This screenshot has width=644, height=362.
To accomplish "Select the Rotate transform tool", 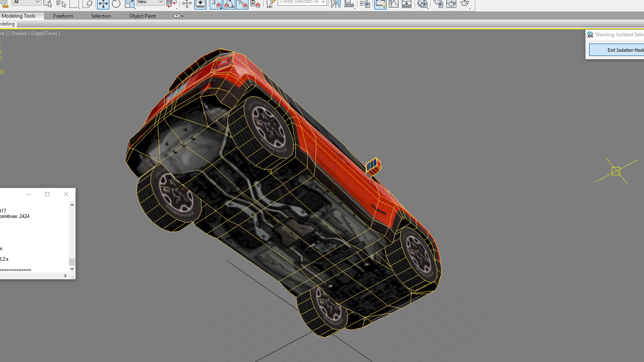I will tap(116, 4).
